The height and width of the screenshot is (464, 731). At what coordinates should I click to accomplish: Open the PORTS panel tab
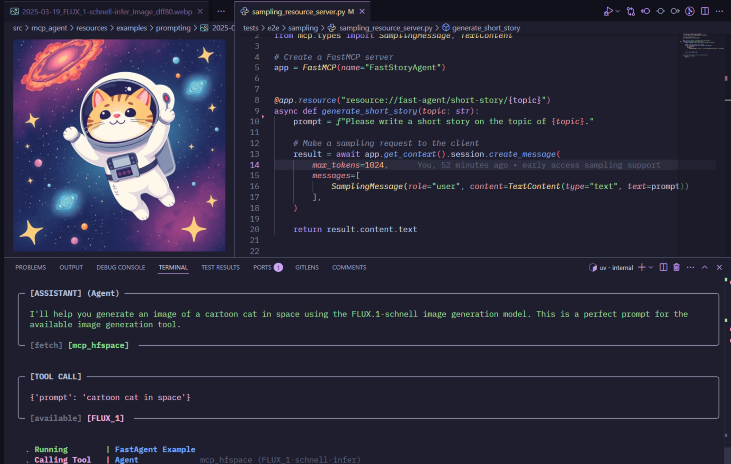click(262, 267)
